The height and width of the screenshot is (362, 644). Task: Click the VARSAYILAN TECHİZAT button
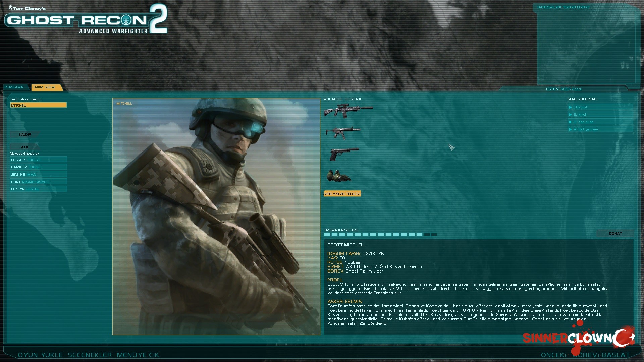(x=342, y=194)
